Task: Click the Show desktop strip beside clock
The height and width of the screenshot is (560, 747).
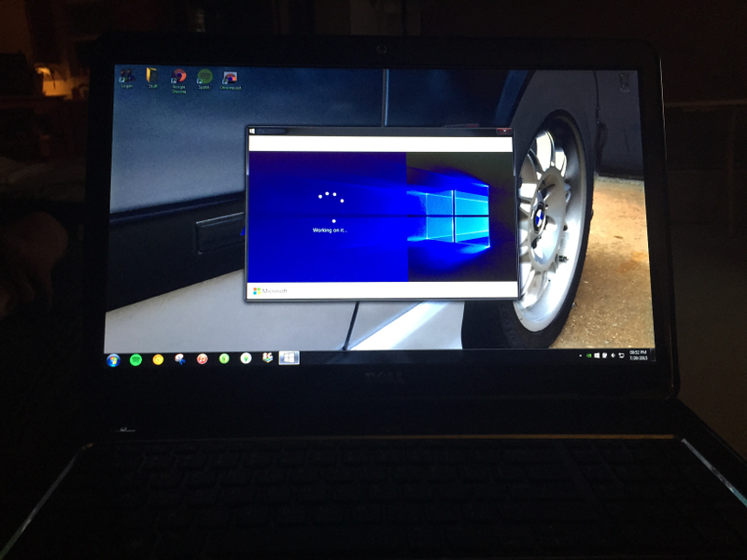Action: tap(652, 356)
